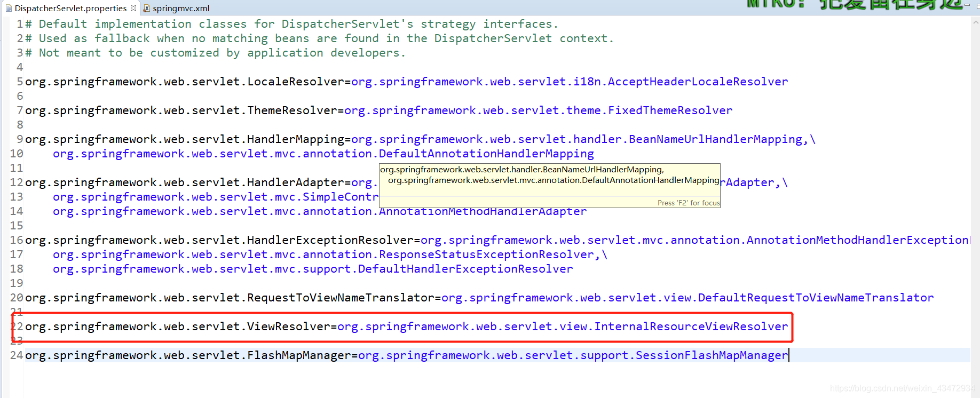Click the HandlerAdapter property key on line 12

(x=184, y=182)
